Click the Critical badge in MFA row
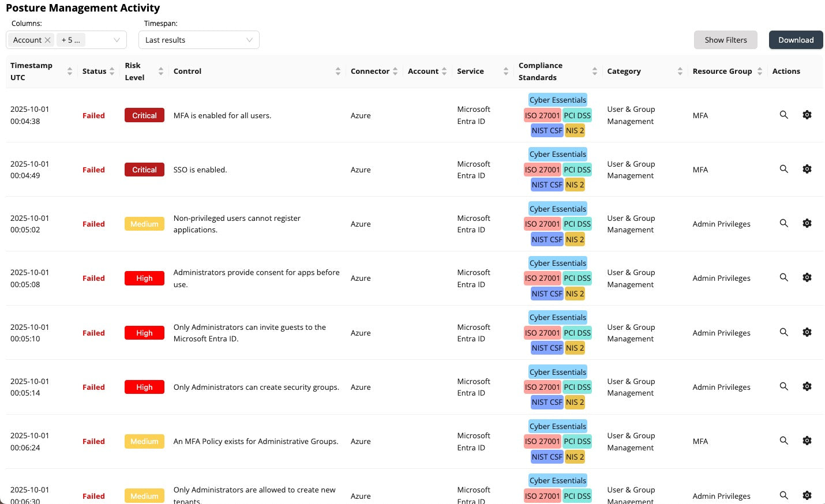Viewport: 825px width, 504px height. point(144,115)
